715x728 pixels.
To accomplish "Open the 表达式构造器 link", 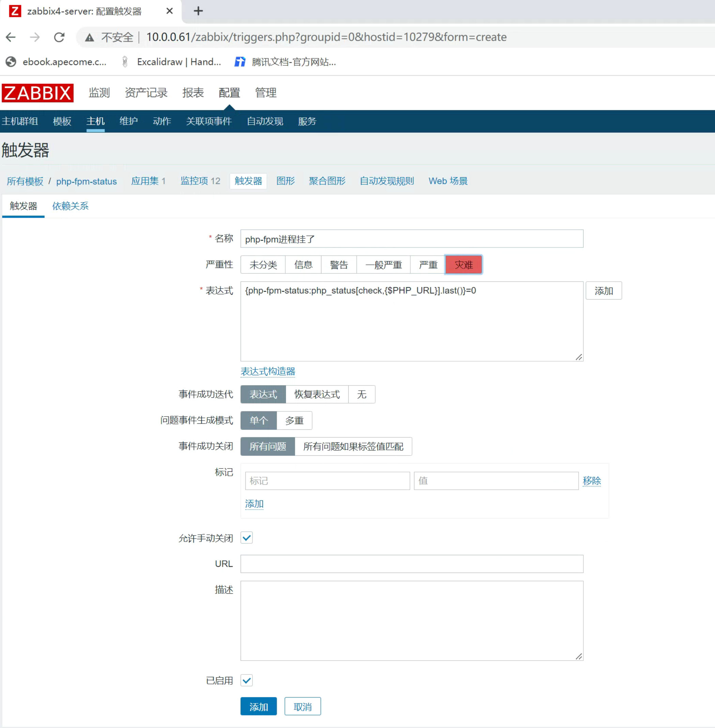I will pyautogui.click(x=268, y=371).
